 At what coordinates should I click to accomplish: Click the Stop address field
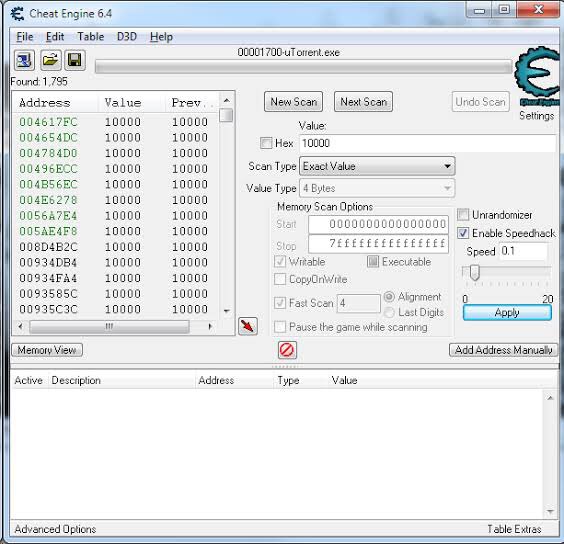click(378, 244)
